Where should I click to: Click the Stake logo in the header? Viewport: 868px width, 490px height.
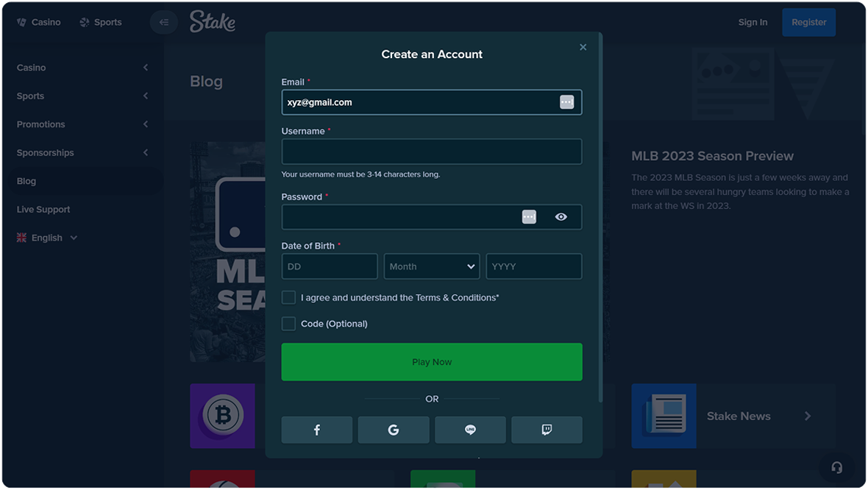(x=213, y=21)
